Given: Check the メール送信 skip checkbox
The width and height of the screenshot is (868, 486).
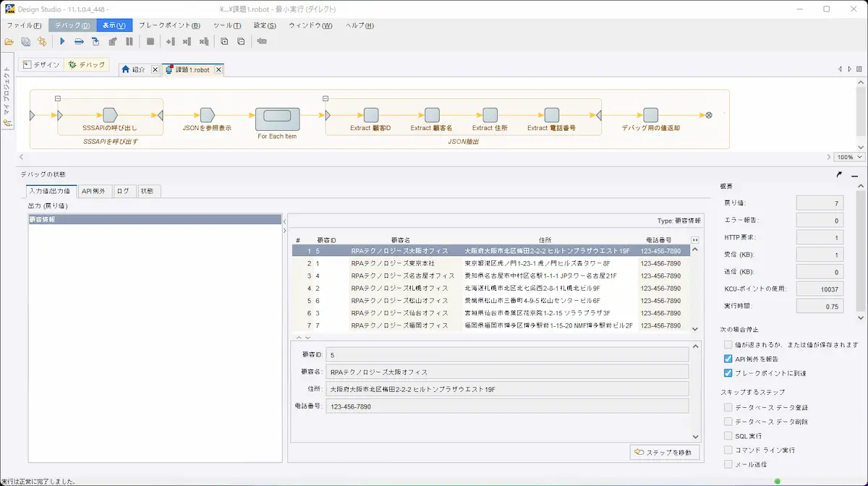Looking at the screenshot, I should click(x=728, y=464).
